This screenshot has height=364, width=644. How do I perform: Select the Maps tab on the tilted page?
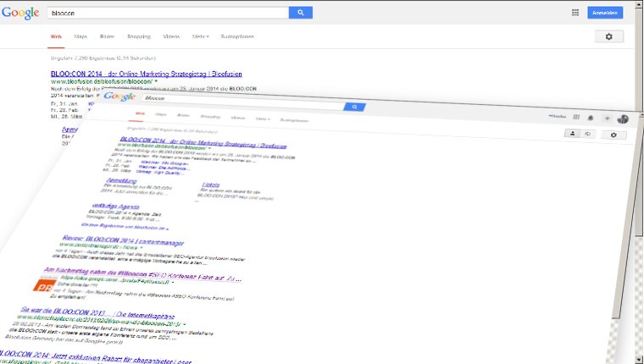tap(161, 114)
